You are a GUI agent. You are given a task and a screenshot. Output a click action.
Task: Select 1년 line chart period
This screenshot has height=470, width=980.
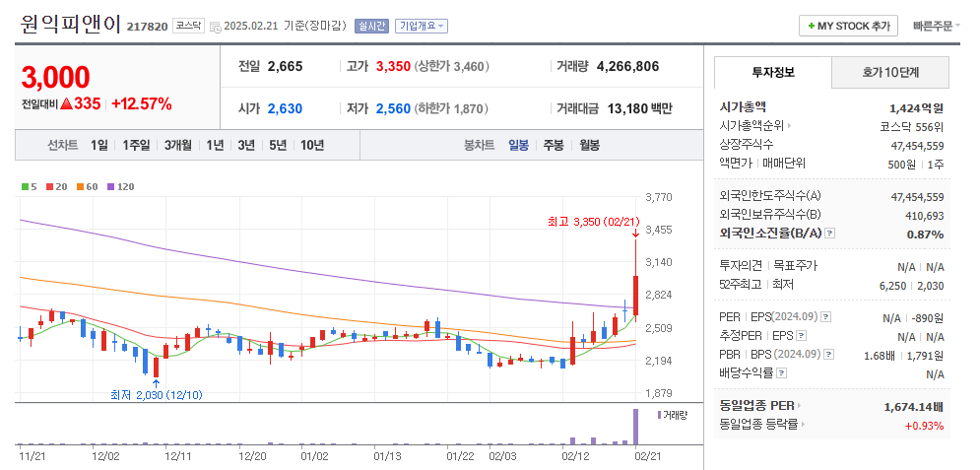(x=215, y=145)
